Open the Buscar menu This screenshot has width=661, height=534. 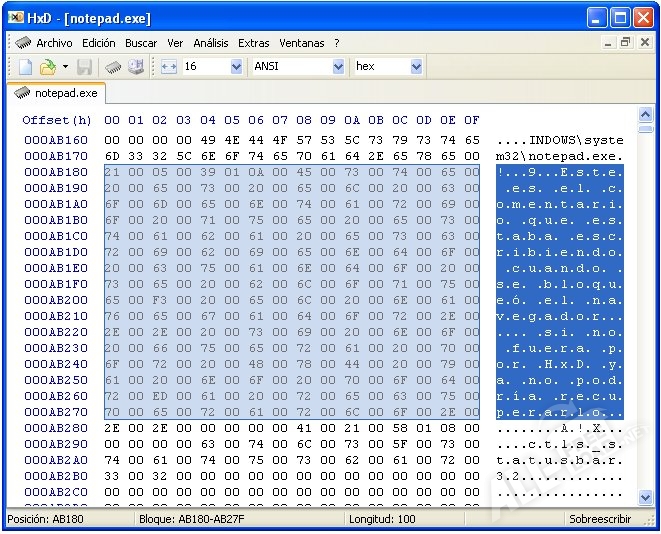click(141, 43)
